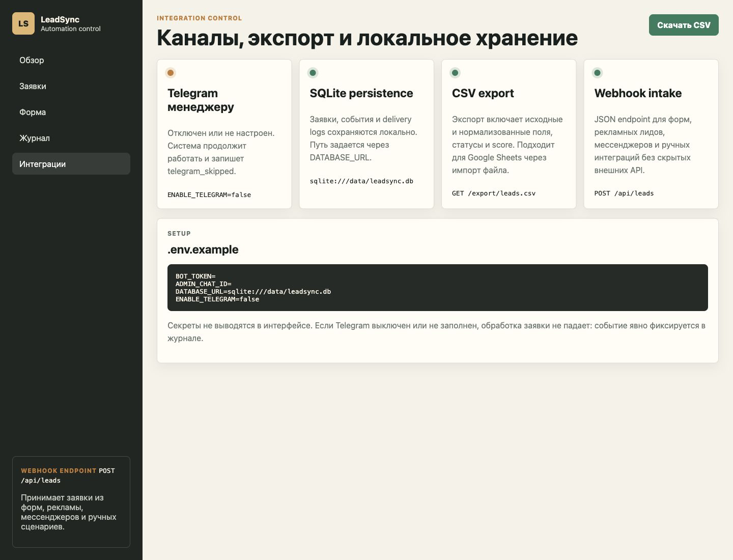The width and height of the screenshot is (733, 560).
Task: Click the green Webhook intake status dot
Action: tap(598, 73)
